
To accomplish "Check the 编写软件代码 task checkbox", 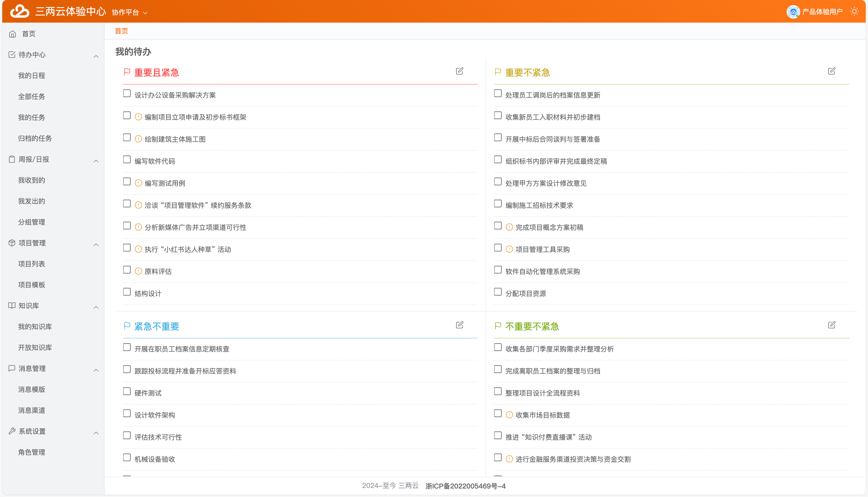I will (127, 159).
